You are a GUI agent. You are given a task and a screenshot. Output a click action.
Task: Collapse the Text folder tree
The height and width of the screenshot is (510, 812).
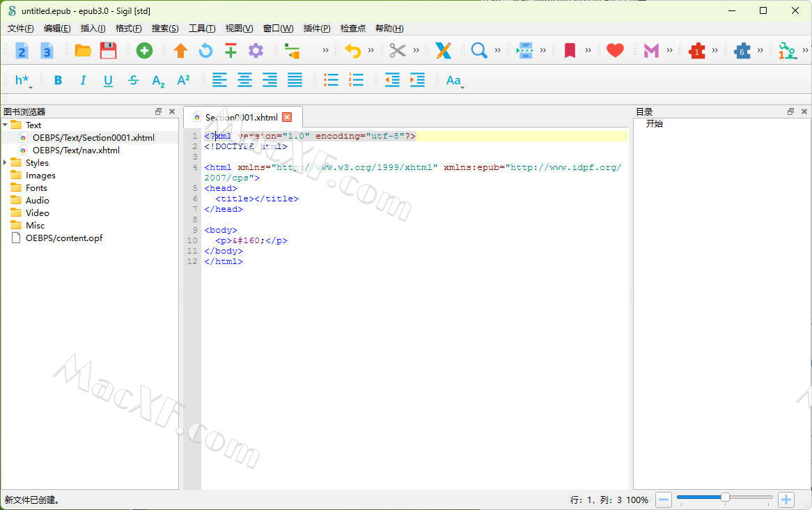click(x=5, y=125)
